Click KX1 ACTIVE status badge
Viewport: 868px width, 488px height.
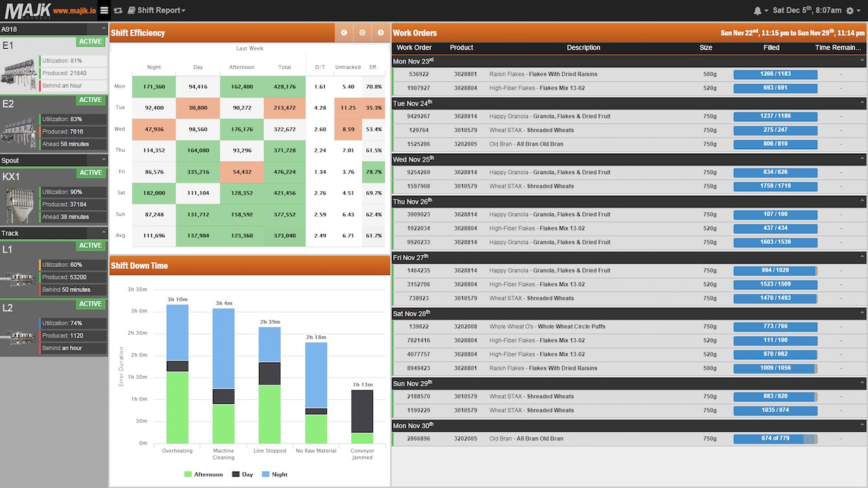[x=90, y=173]
